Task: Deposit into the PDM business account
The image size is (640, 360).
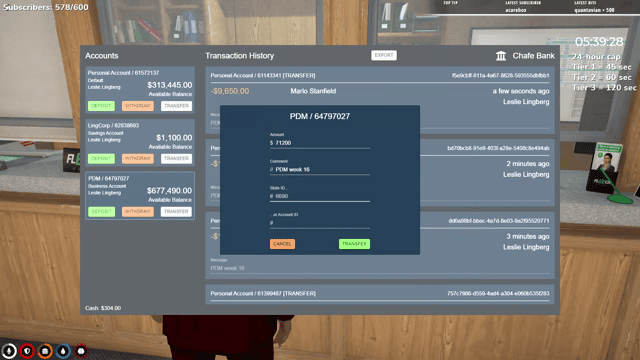Action: click(x=101, y=211)
